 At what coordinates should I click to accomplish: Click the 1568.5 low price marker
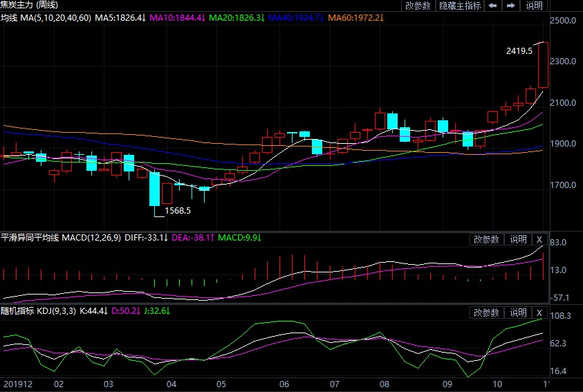tap(178, 211)
